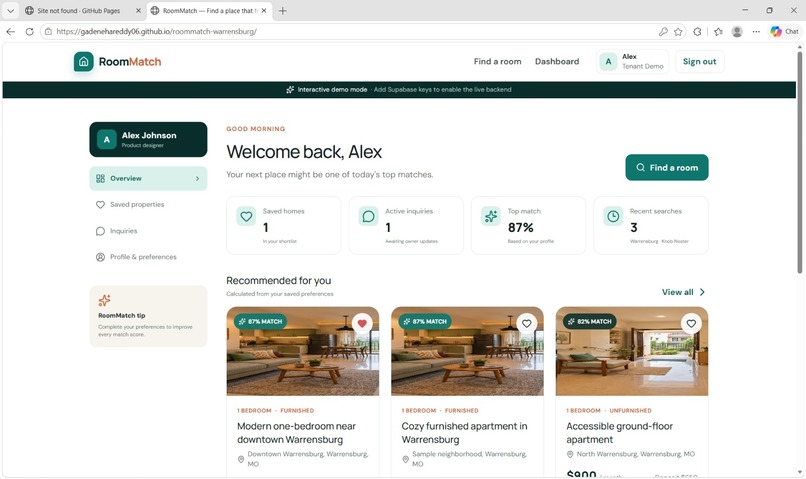The image size is (806, 479).
Task: Open the Copilot Chat button
Action: click(784, 32)
